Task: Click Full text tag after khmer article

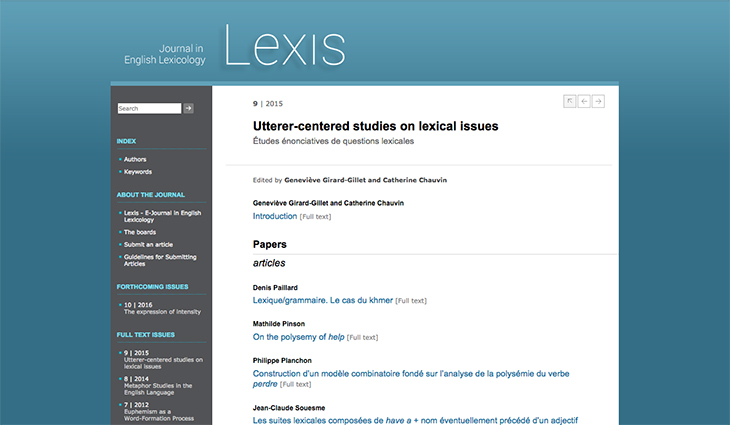Action: pyautogui.click(x=411, y=301)
